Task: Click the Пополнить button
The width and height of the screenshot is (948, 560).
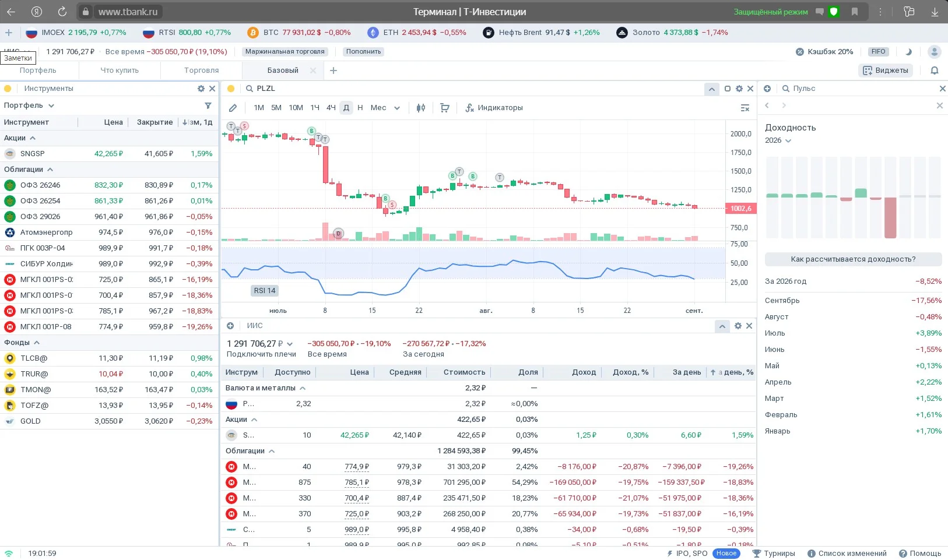Action: tap(363, 52)
